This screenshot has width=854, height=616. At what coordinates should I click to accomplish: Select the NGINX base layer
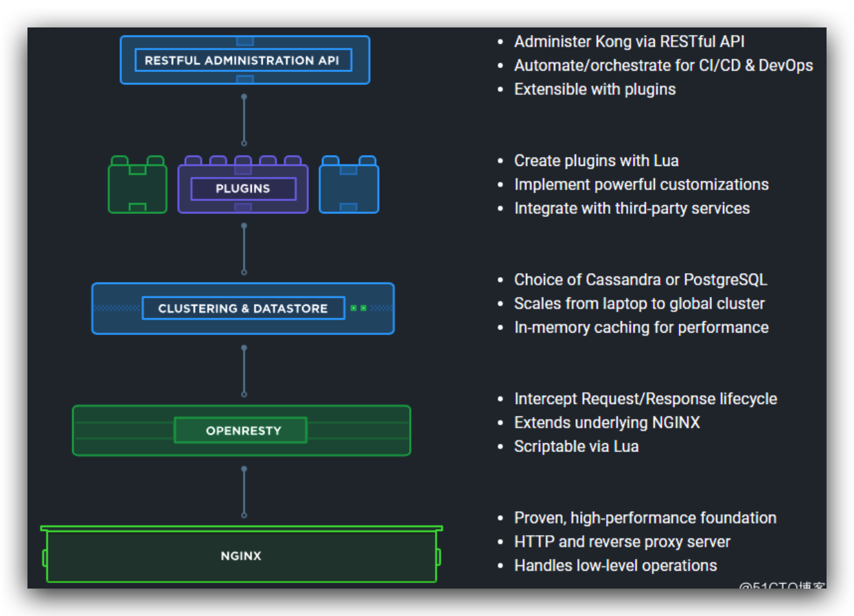tap(241, 556)
